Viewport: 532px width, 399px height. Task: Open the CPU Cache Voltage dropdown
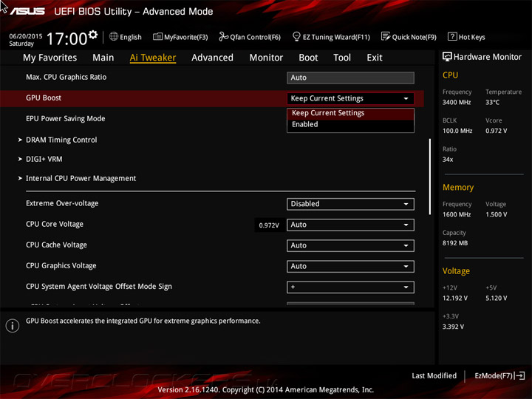(350, 245)
